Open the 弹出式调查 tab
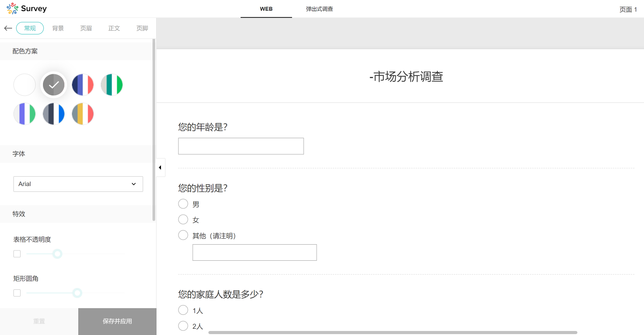 point(319,9)
